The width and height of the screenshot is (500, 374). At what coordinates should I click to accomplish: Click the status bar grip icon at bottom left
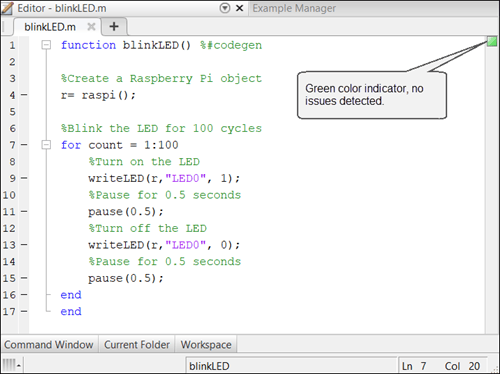(10, 365)
